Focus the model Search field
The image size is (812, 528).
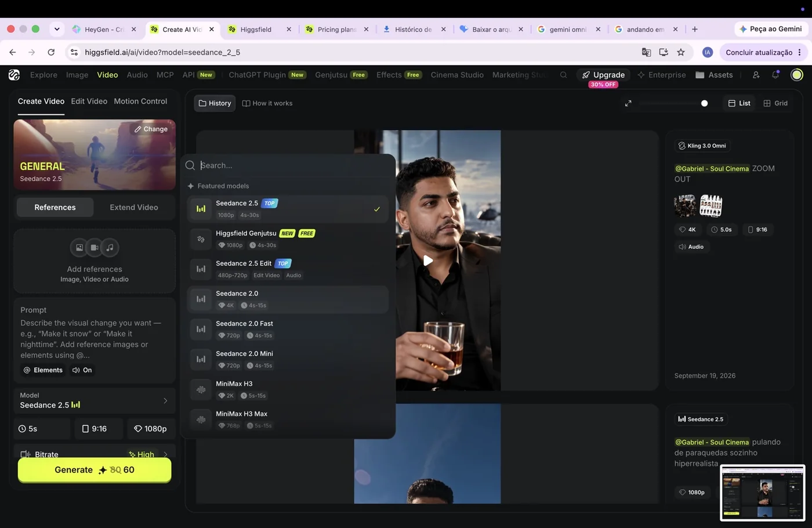coord(288,165)
